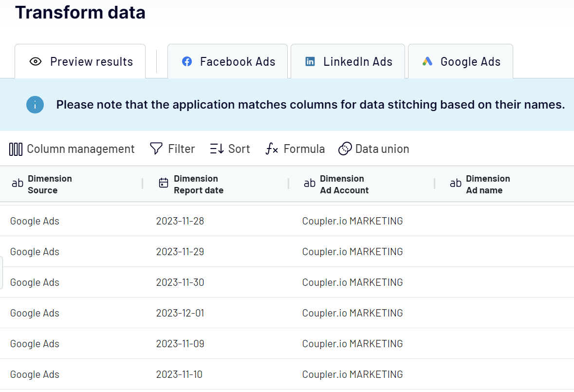Select the cell showing date 2023-12-01
Screen dimensions: 574x392
(x=180, y=313)
